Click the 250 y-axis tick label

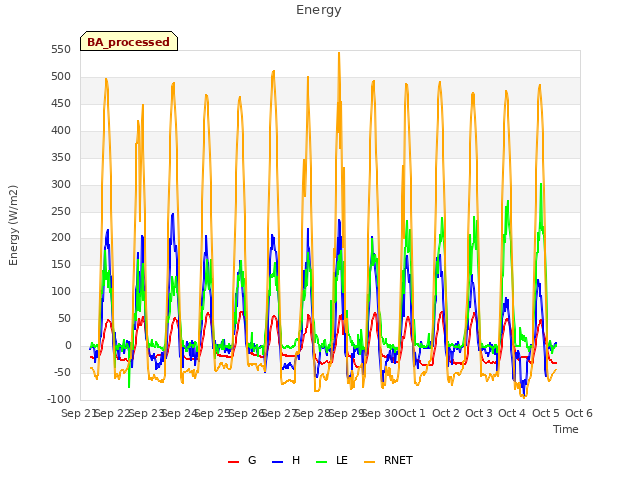pyautogui.click(x=61, y=211)
